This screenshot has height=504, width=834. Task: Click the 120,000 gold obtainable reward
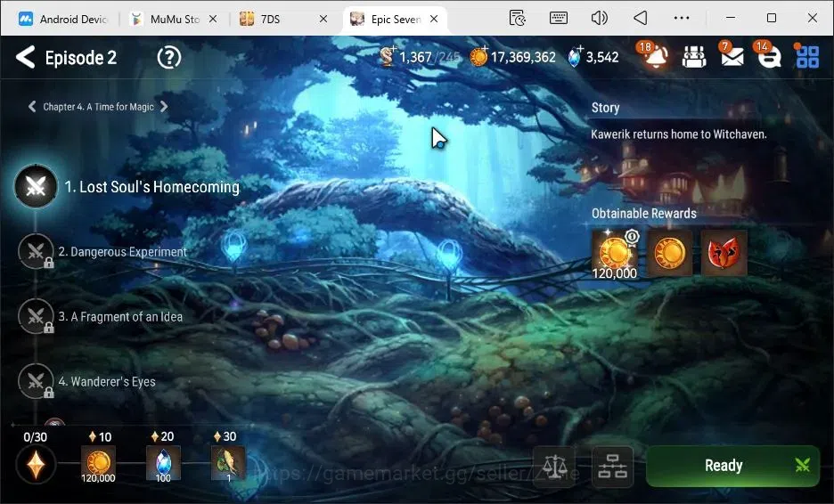tap(615, 254)
